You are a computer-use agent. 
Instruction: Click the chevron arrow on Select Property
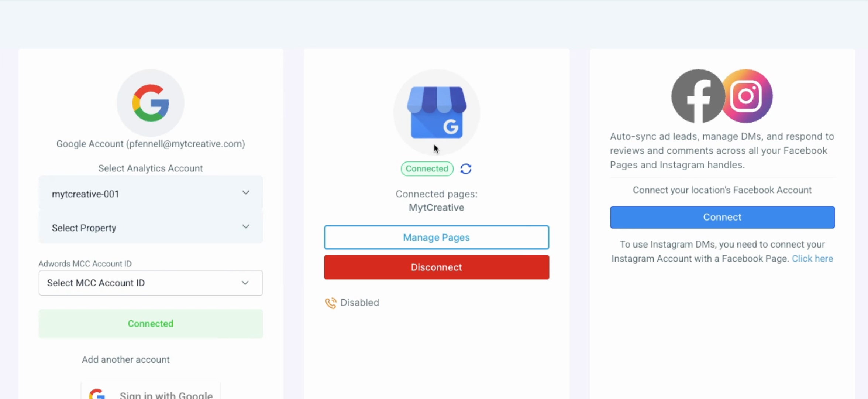pyautogui.click(x=246, y=226)
